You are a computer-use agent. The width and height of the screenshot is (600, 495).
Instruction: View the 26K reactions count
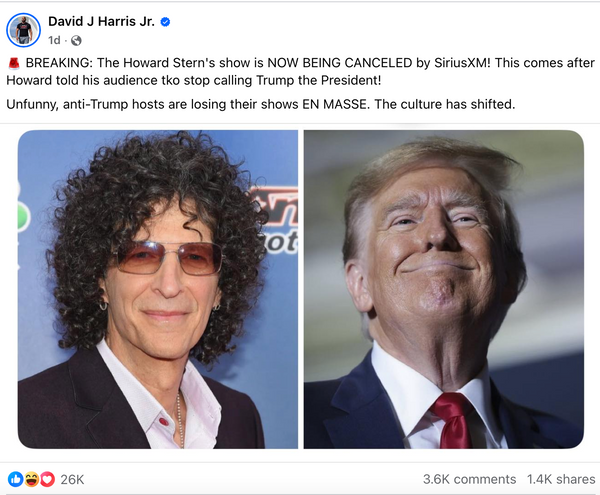point(72,479)
